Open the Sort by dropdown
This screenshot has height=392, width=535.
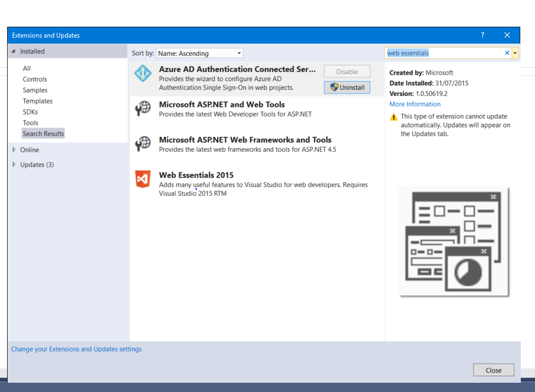pos(200,53)
